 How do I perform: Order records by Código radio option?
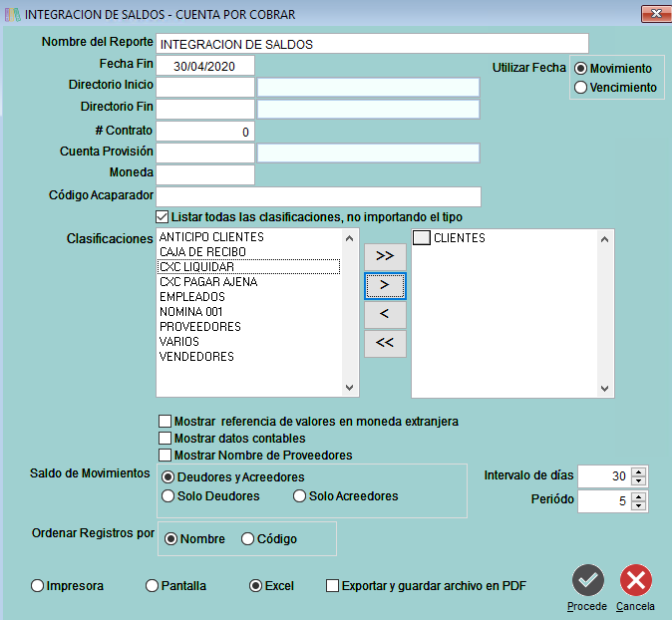pyautogui.click(x=247, y=539)
